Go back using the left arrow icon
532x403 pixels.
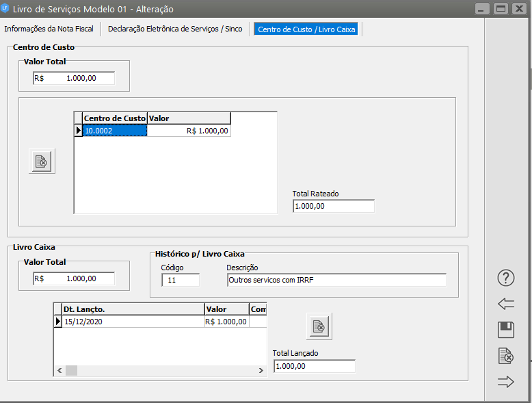click(x=505, y=304)
